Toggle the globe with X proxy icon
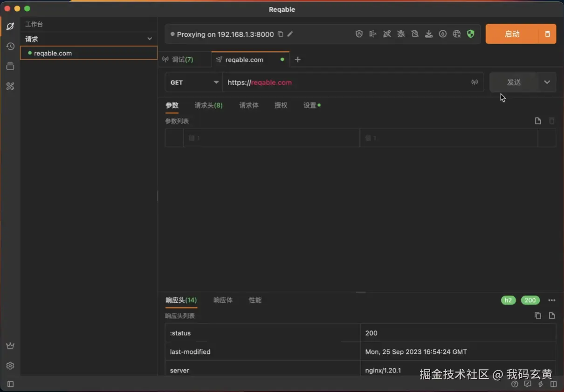 pos(457,34)
